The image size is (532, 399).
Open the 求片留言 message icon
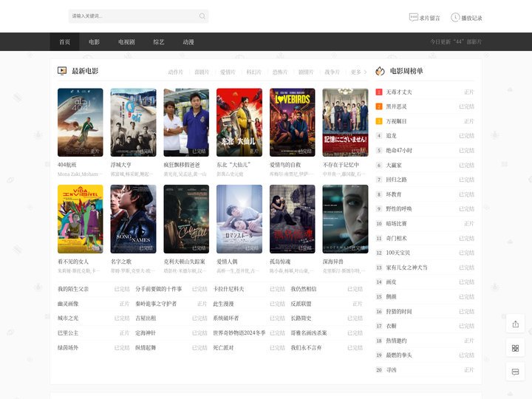point(413,17)
